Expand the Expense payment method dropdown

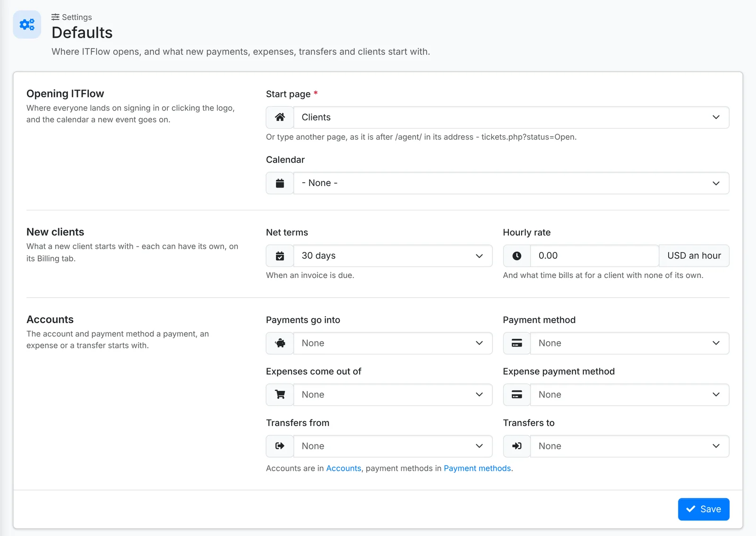[x=630, y=395]
